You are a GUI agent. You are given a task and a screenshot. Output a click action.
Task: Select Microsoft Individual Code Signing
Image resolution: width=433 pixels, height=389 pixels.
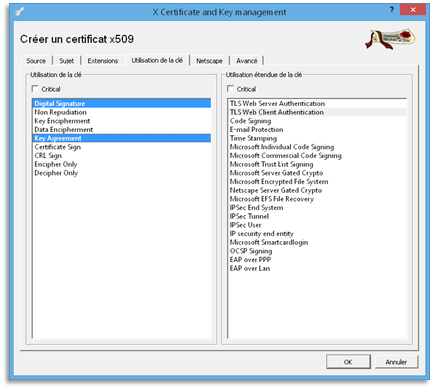pos(317,147)
